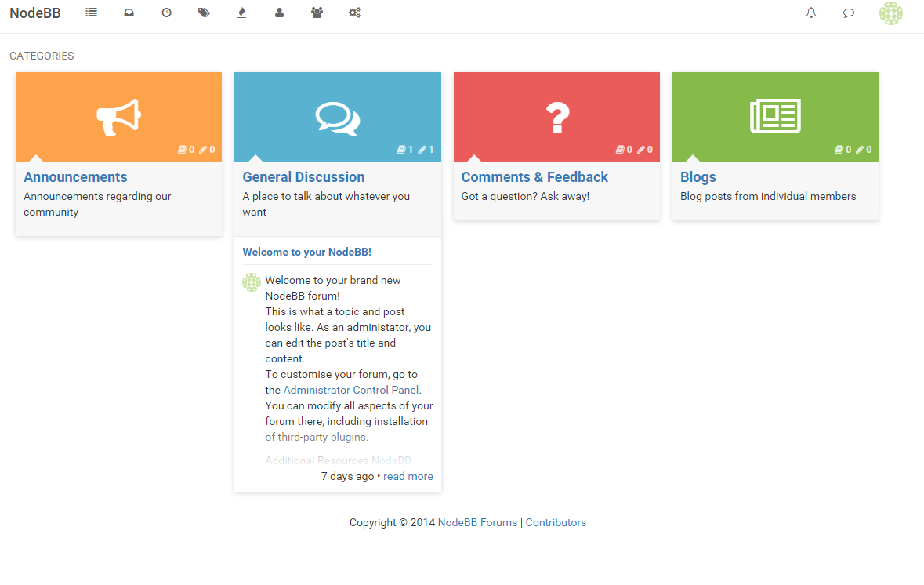The width and height of the screenshot is (924, 585).
Task: Click the '7 days ago' timestamp
Action: click(x=348, y=476)
